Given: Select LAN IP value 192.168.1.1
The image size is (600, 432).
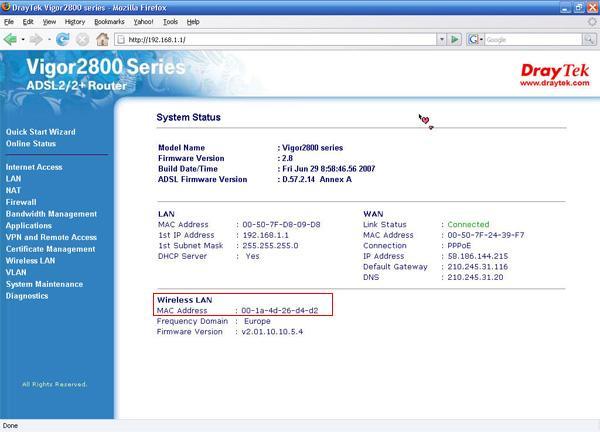Looking at the screenshot, I should (266, 235).
